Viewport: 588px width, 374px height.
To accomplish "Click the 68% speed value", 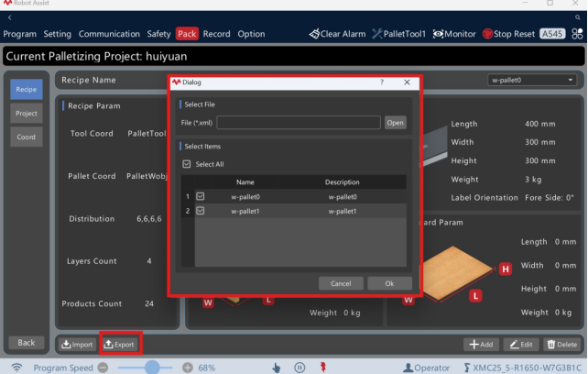I will pyautogui.click(x=207, y=368).
